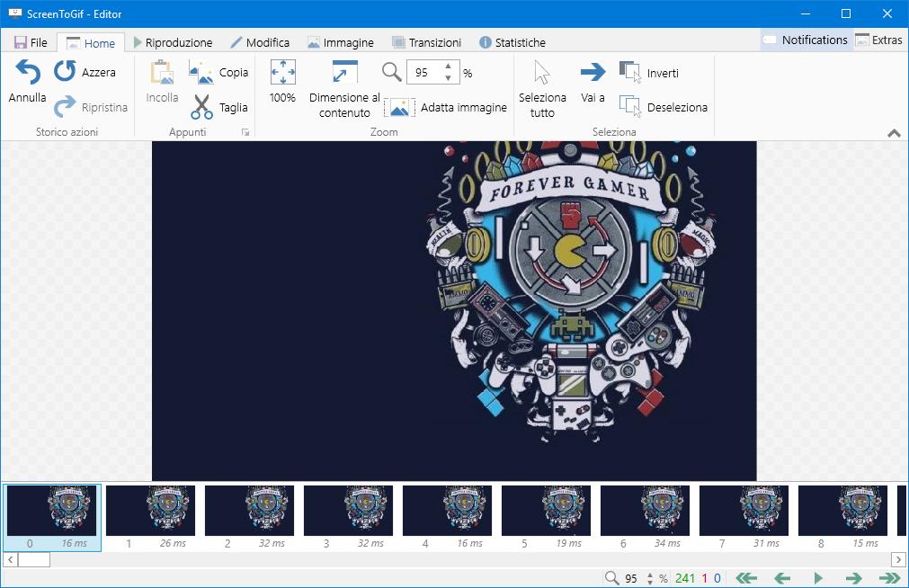
Task: Expand the Appunti group launcher
Action: coord(245,132)
